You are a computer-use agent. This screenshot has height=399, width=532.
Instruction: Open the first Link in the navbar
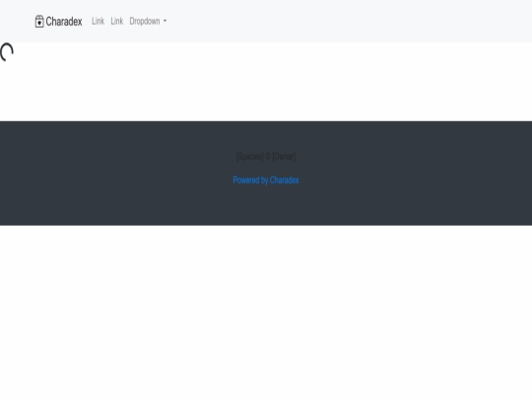click(x=99, y=21)
